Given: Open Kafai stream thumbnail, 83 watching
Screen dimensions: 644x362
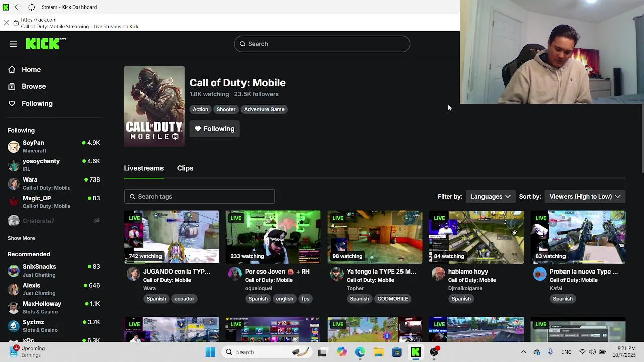Looking at the screenshot, I should point(578,237).
